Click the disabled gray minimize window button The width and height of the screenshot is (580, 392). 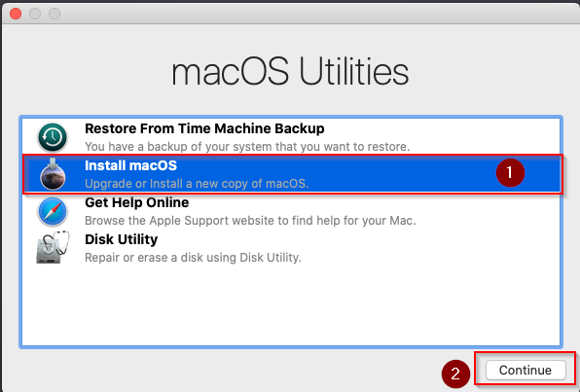(35, 14)
